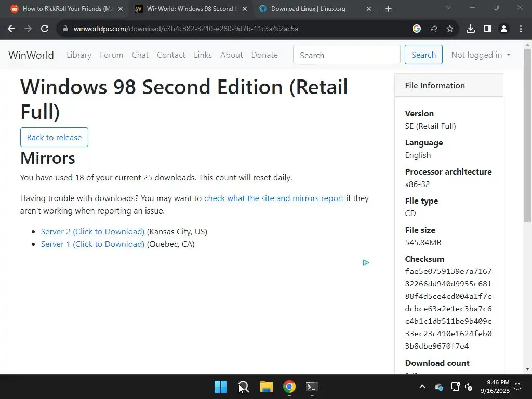The width and height of the screenshot is (532, 399).
Task: Download from Server 1 Quebec
Action: [92, 244]
